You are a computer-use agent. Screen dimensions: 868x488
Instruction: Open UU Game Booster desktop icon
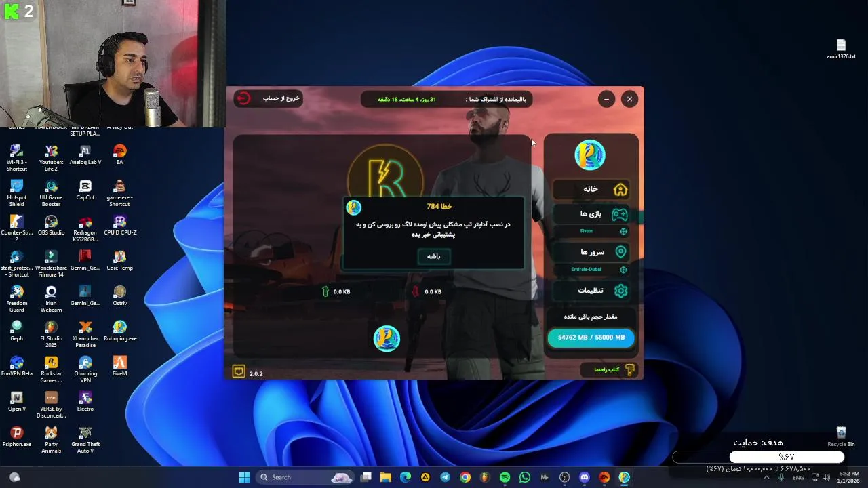click(51, 192)
